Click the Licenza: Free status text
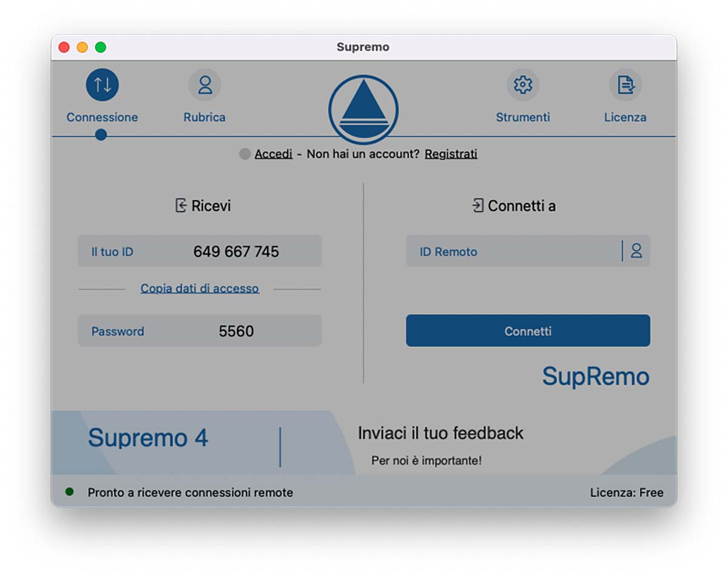The width and height of the screenshot is (728, 575). [627, 493]
